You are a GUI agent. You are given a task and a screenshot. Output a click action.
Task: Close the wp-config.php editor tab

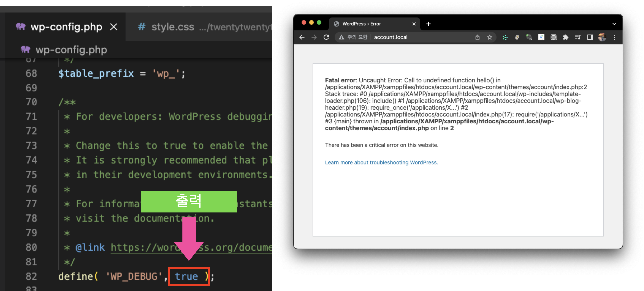click(114, 27)
